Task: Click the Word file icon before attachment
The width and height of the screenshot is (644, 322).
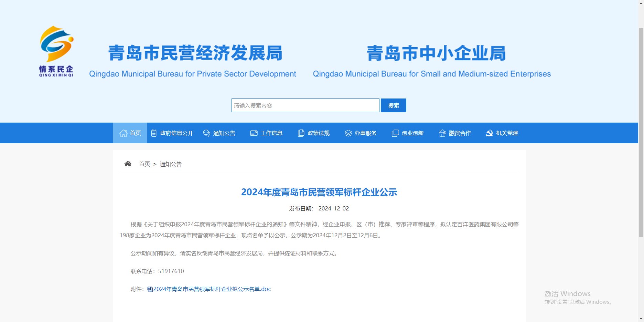Action: (150, 289)
